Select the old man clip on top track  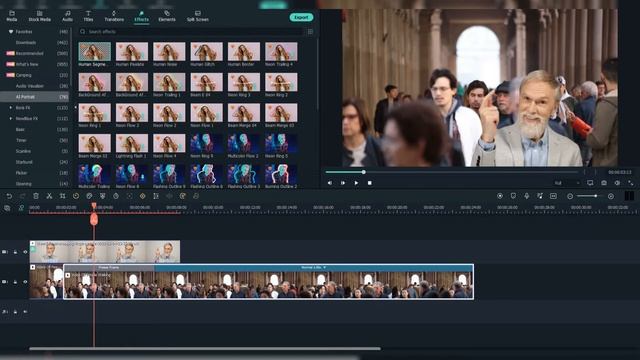point(104,251)
